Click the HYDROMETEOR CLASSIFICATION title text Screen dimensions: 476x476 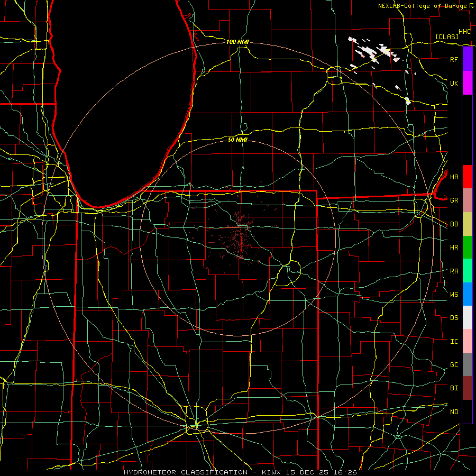[x=186, y=472]
